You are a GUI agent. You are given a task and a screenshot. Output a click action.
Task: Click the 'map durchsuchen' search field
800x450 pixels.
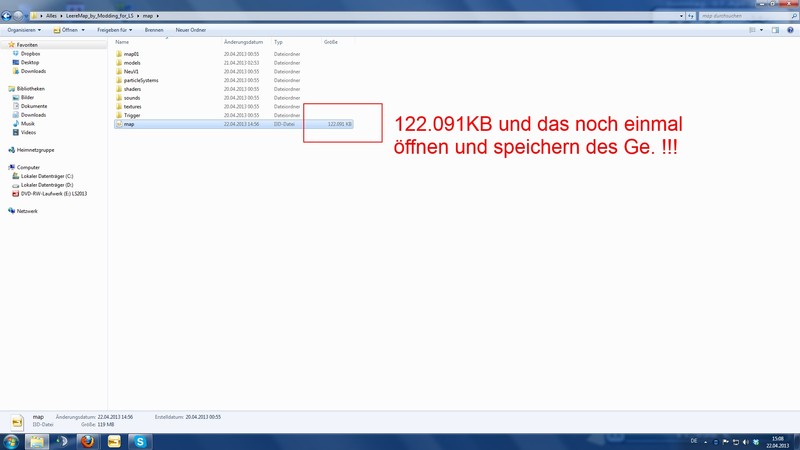[x=744, y=16]
